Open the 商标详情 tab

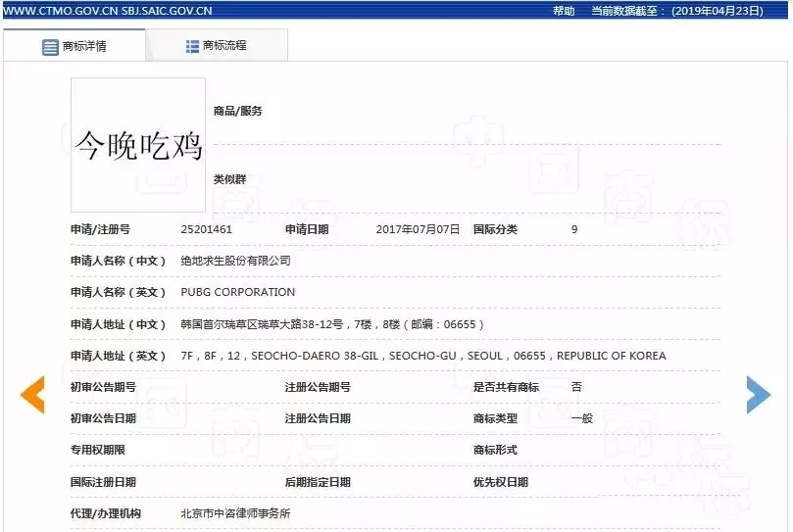coord(74,46)
